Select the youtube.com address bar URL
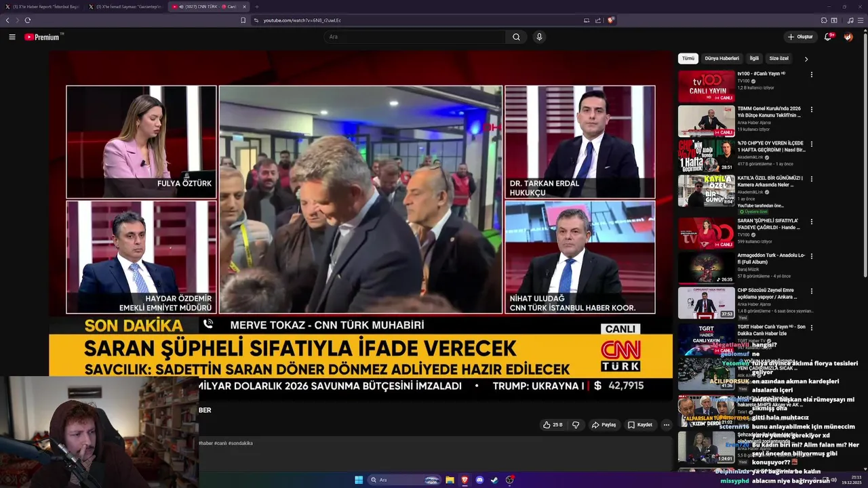The image size is (868, 488). [x=302, y=20]
